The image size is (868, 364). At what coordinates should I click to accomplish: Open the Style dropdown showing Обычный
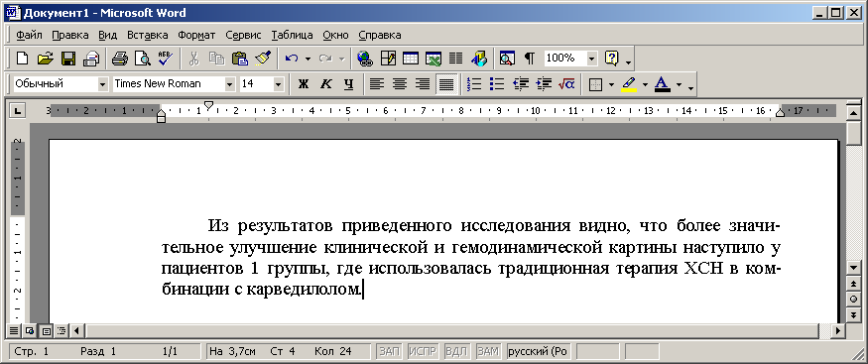coord(102,84)
